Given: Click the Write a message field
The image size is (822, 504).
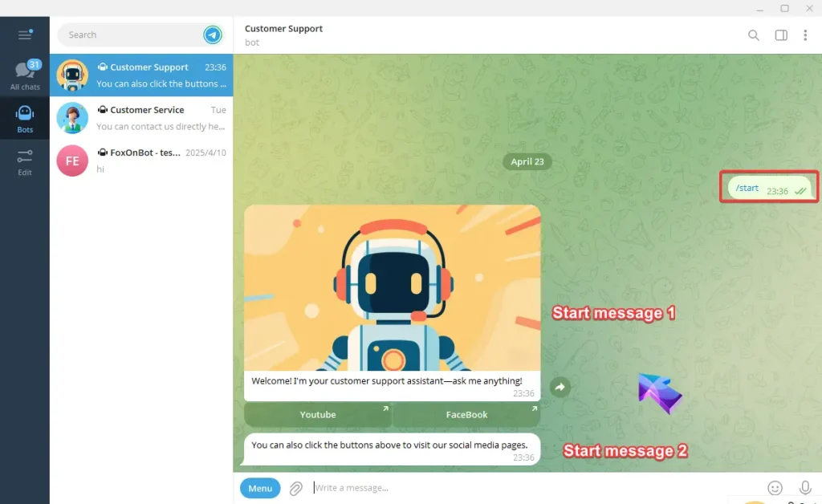Looking at the screenshot, I should point(530,488).
